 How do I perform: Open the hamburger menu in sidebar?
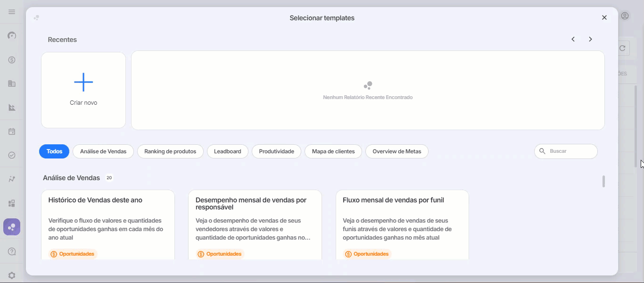pyautogui.click(x=12, y=12)
